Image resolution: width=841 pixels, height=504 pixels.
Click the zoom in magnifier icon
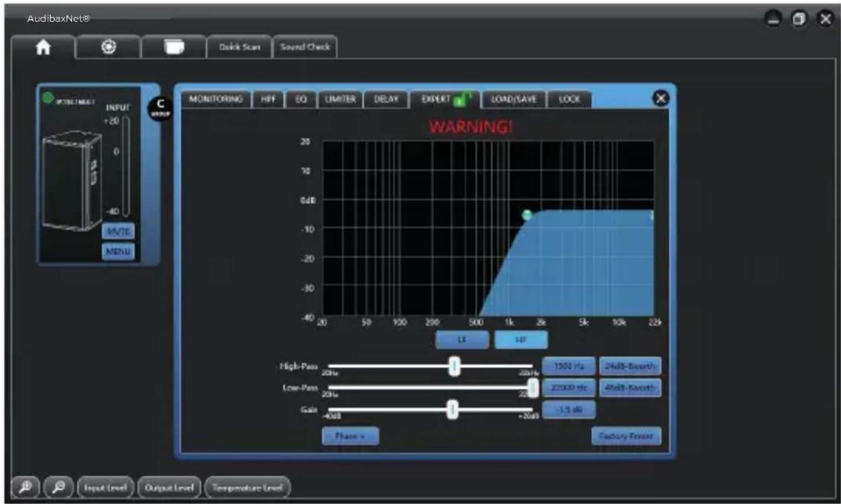point(25,487)
